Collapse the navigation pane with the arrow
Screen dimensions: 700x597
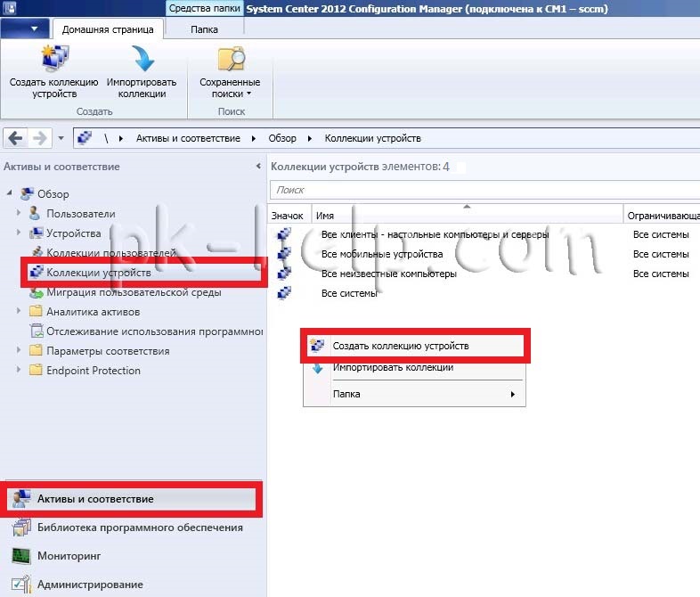pos(258,166)
